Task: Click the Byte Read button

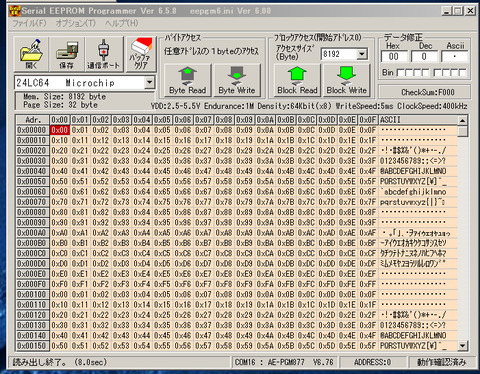Action: 187,80
